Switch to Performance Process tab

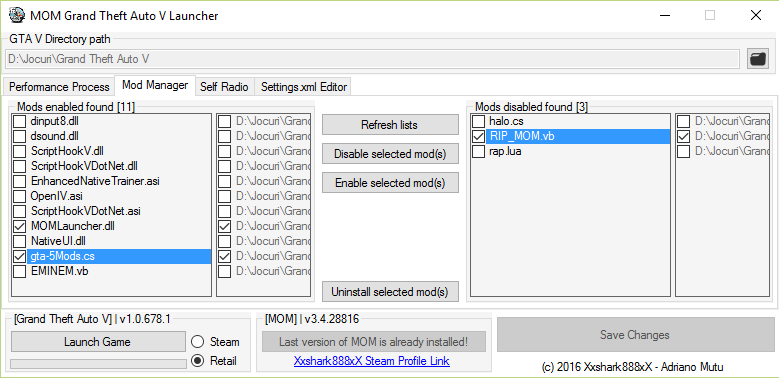click(59, 87)
